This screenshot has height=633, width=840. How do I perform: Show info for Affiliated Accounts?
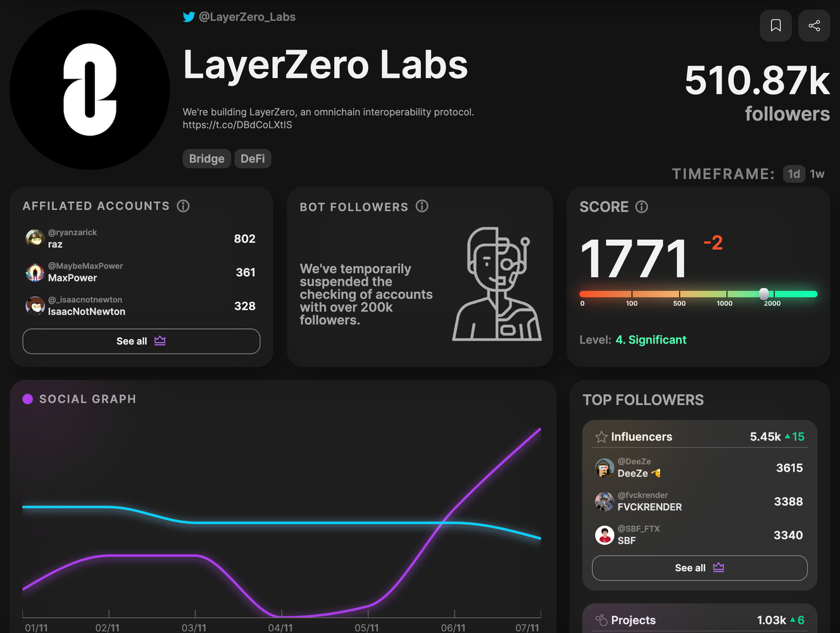coord(184,206)
